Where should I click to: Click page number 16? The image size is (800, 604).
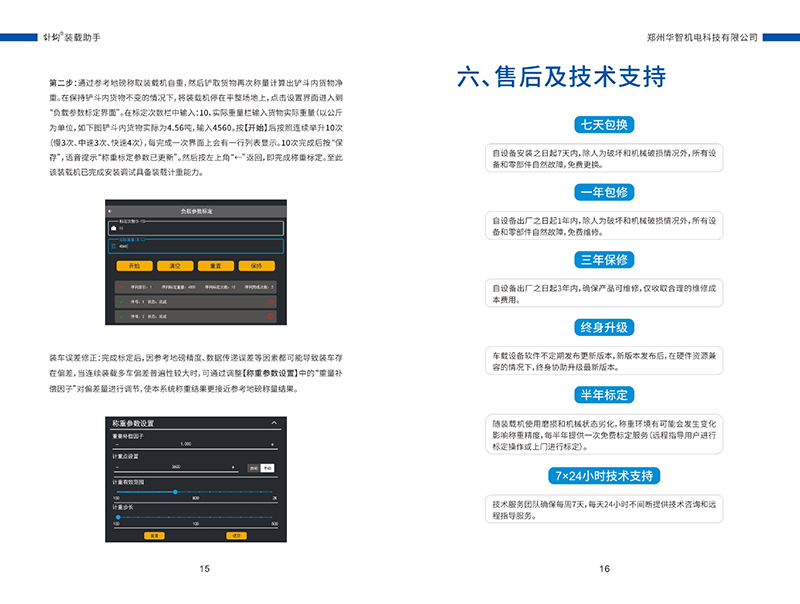pos(605,568)
